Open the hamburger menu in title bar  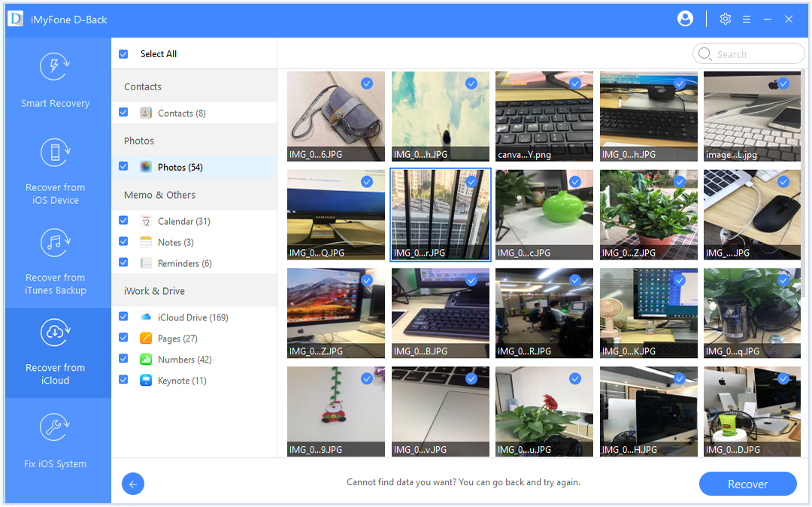click(x=747, y=19)
